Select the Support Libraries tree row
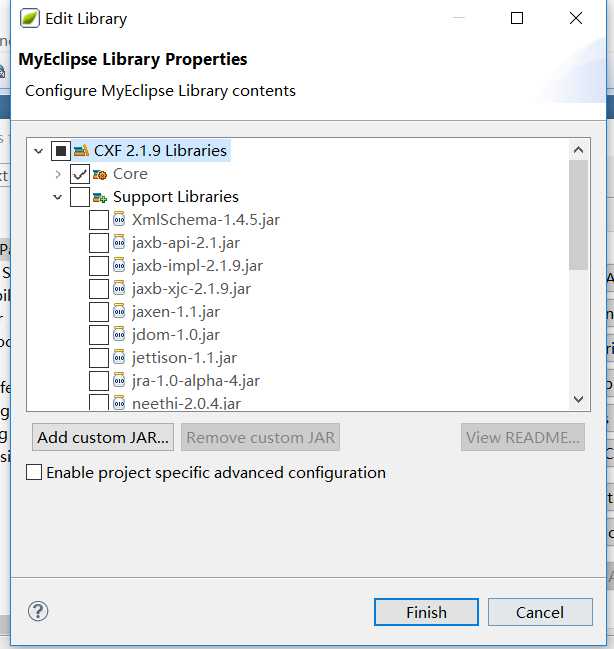 click(x=176, y=197)
